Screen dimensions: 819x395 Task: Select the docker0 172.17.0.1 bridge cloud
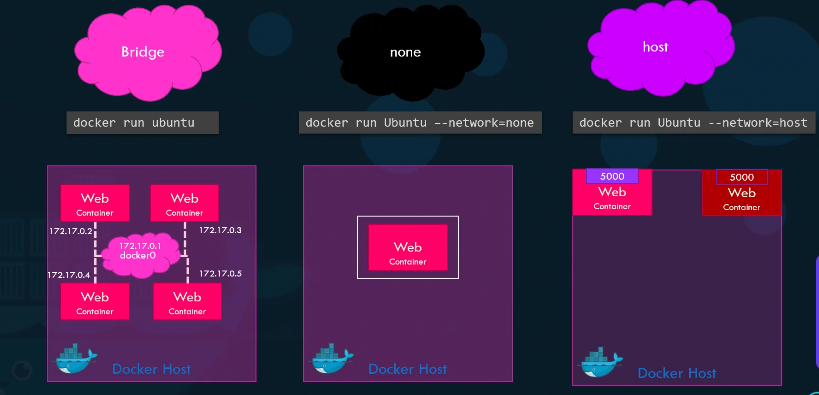[x=141, y=254]
